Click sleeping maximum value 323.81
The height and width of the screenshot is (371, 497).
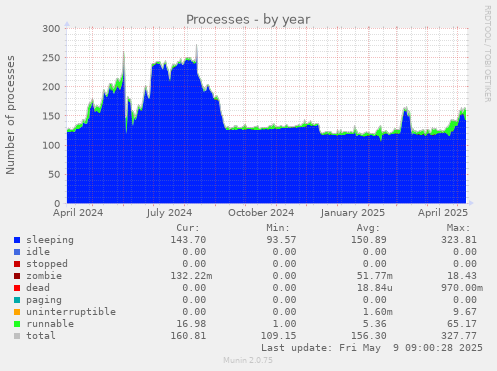[459, 240]
